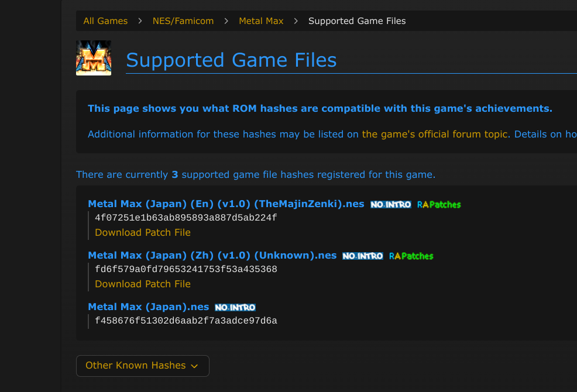Download patch file for TheMajinZenki English version
The height and width of the screenshot is (392, 577).
pyautogui.click(x=143, y=233)
